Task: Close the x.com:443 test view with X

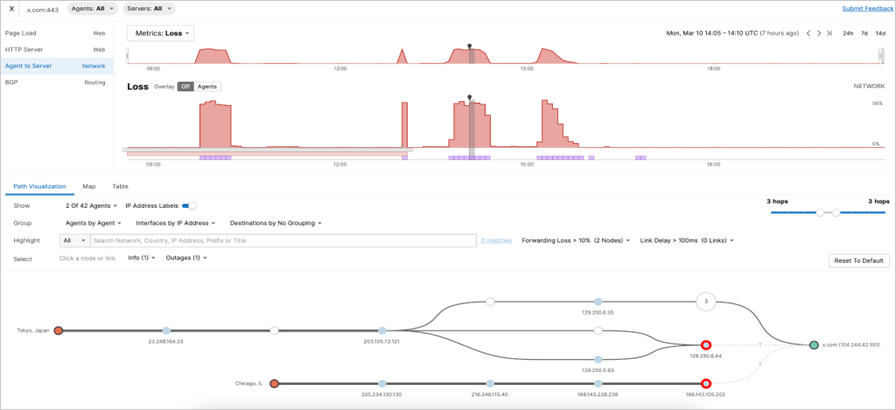Action: pos(12,8)
